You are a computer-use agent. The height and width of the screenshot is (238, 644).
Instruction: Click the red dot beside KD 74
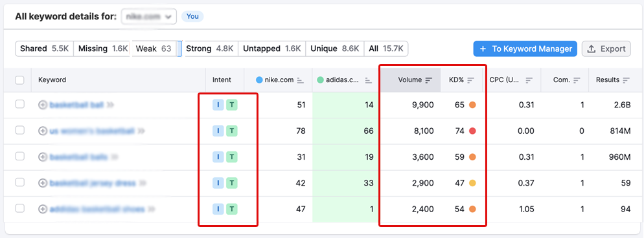[x=472, y=131]
